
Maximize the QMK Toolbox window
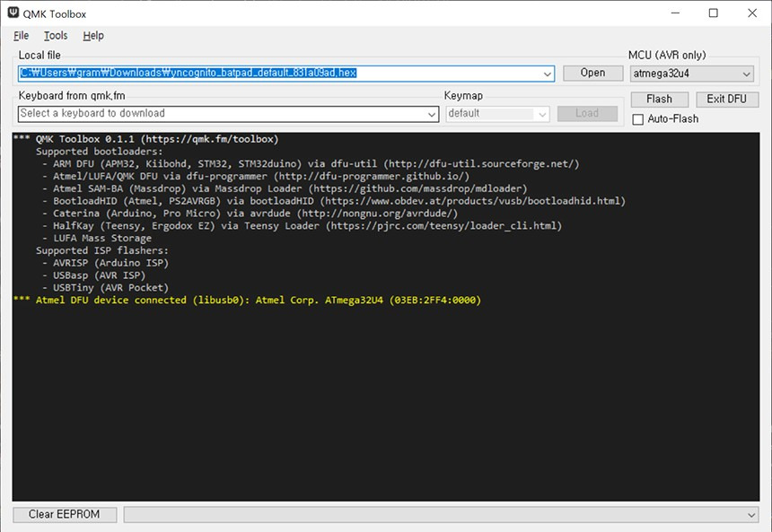point(714,13)
